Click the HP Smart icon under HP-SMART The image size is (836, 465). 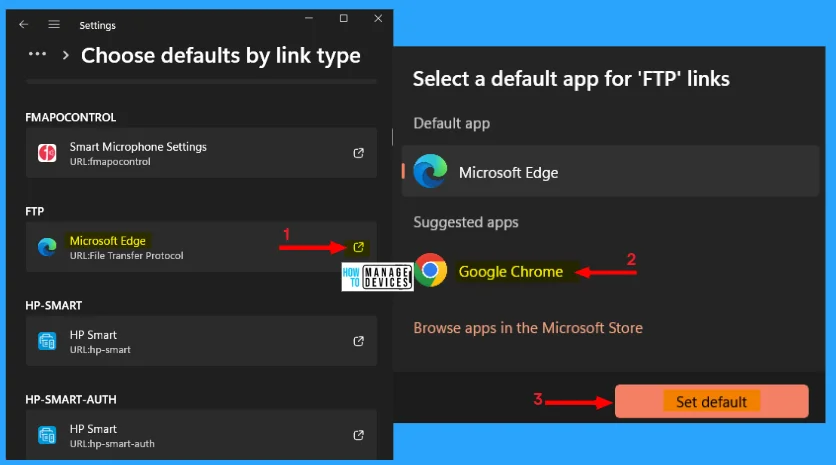(47, 341)
